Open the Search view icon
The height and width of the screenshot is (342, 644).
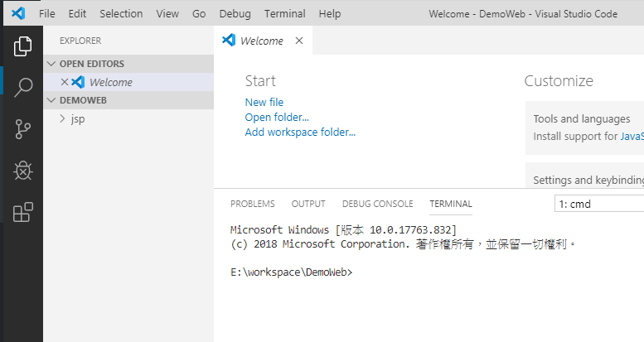[x=22, y=87]
